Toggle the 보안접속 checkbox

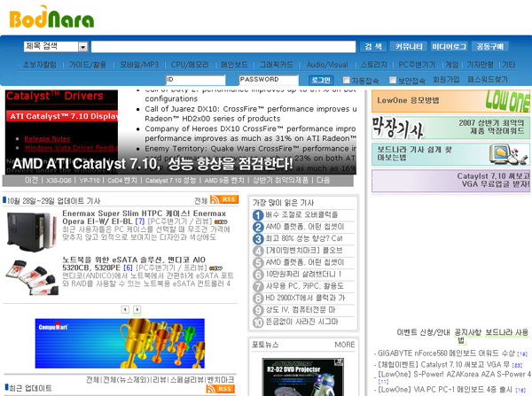[393, 80]
